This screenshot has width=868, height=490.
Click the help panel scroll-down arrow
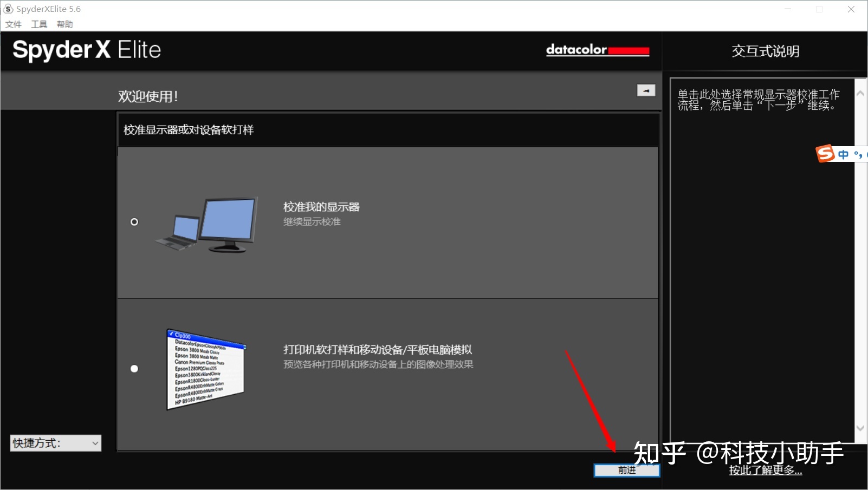860,428
